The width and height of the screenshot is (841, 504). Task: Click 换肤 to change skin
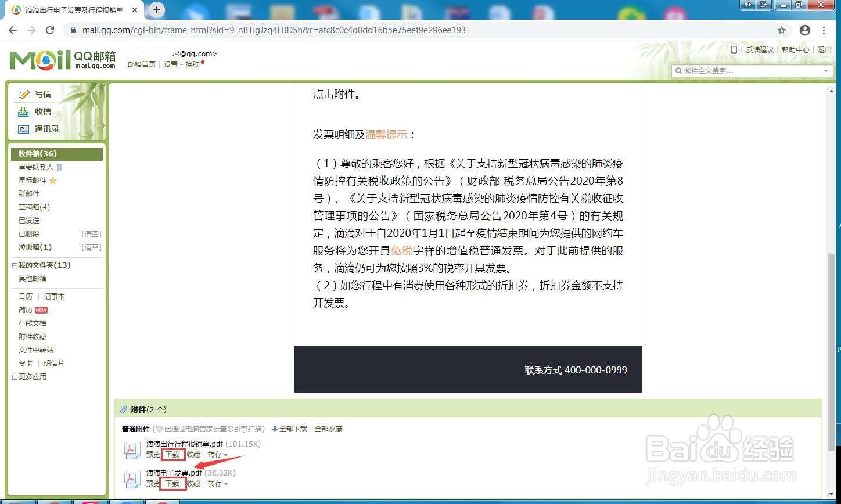[193, 64]
